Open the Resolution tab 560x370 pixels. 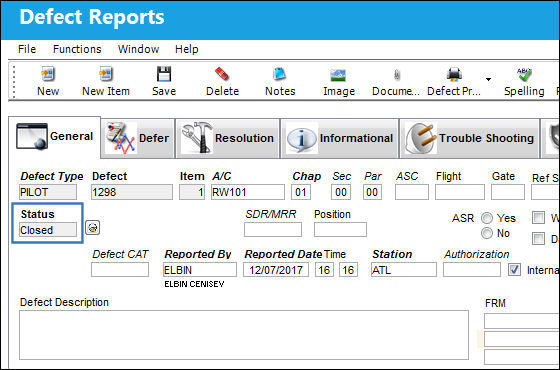point(228,138)
